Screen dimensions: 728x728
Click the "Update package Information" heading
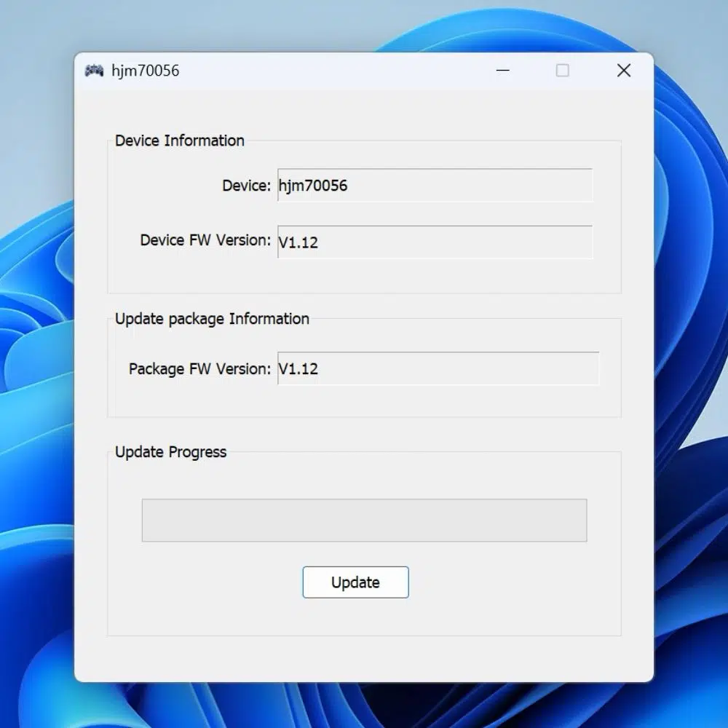click(x=212, y=319)
